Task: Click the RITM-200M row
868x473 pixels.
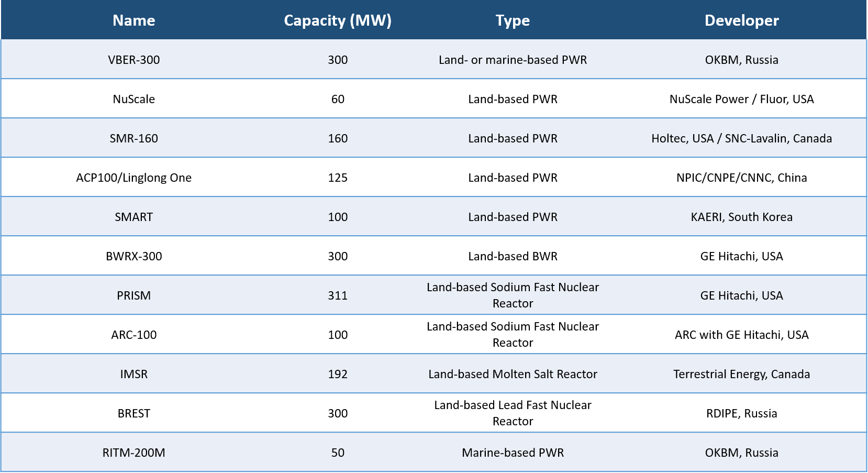Action: 133,452
